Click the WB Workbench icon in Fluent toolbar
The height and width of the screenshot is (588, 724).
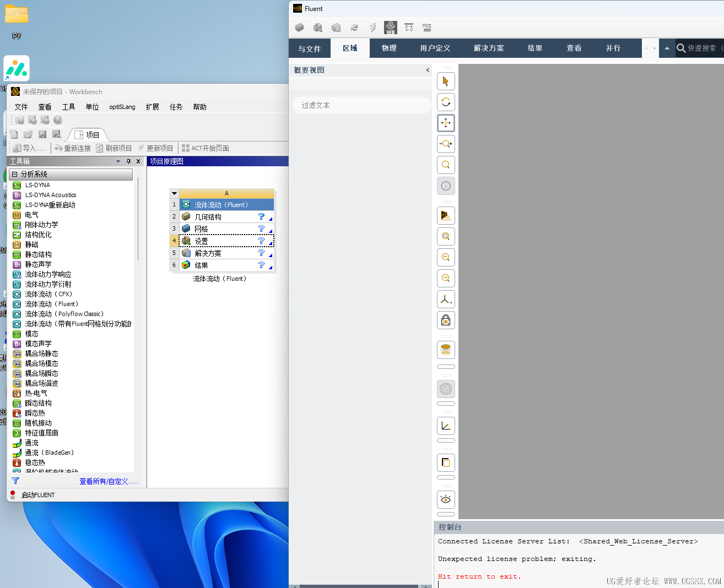(x=391, y=28)
